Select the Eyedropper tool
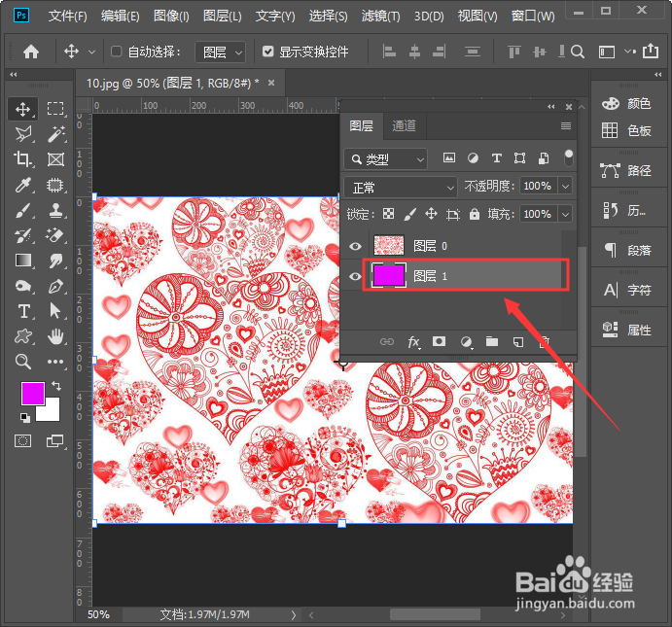 point(22,185)
